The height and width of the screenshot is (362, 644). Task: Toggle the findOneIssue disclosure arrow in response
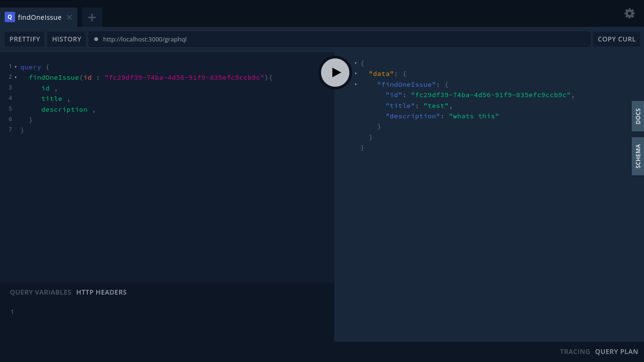pos(356,84)
